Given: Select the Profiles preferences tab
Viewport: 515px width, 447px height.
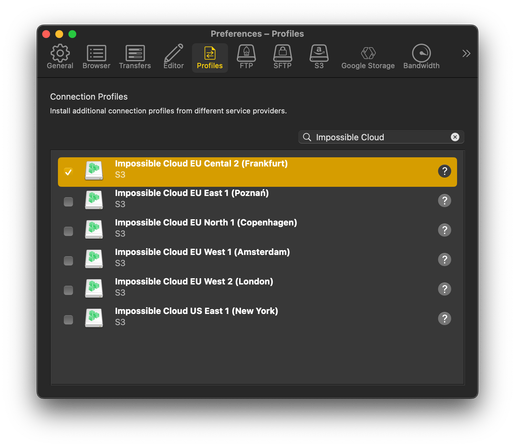Looking at the screenshot, I should click(x=210, y=57).
